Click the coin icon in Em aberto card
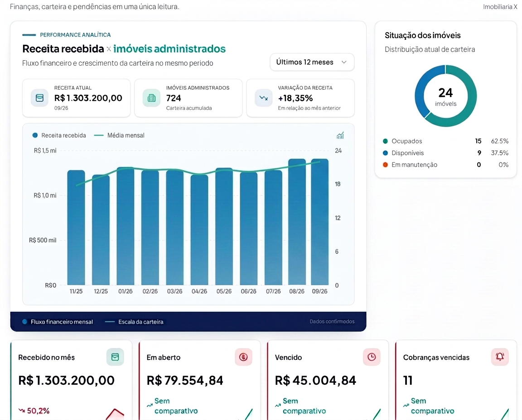The height and width of the screenshot is (420, 522). 243,357
